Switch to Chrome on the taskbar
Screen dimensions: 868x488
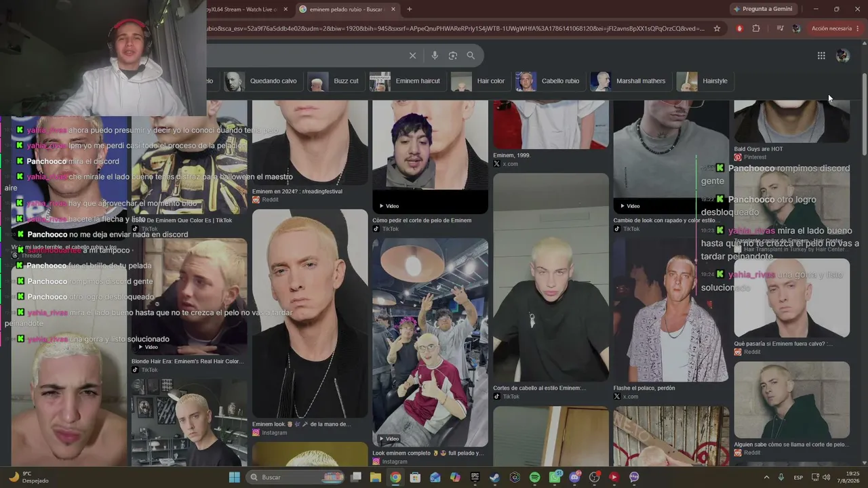pos(395,477)
